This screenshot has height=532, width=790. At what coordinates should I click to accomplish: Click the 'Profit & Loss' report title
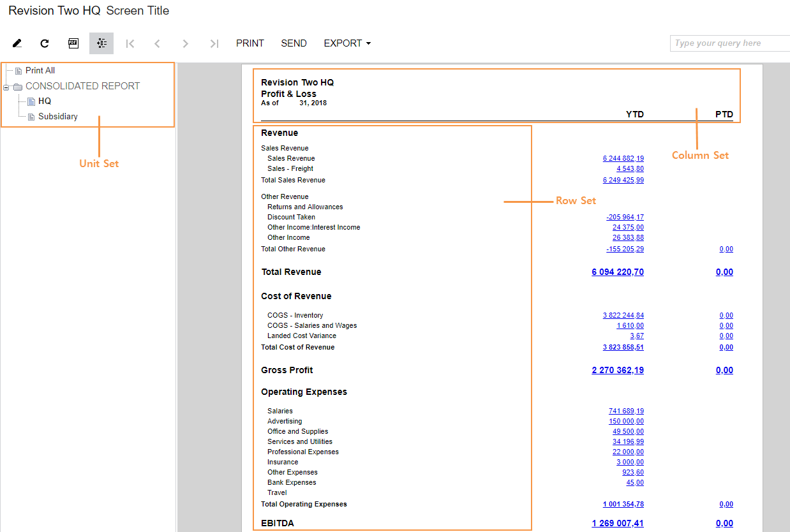[x=288, y=94]
